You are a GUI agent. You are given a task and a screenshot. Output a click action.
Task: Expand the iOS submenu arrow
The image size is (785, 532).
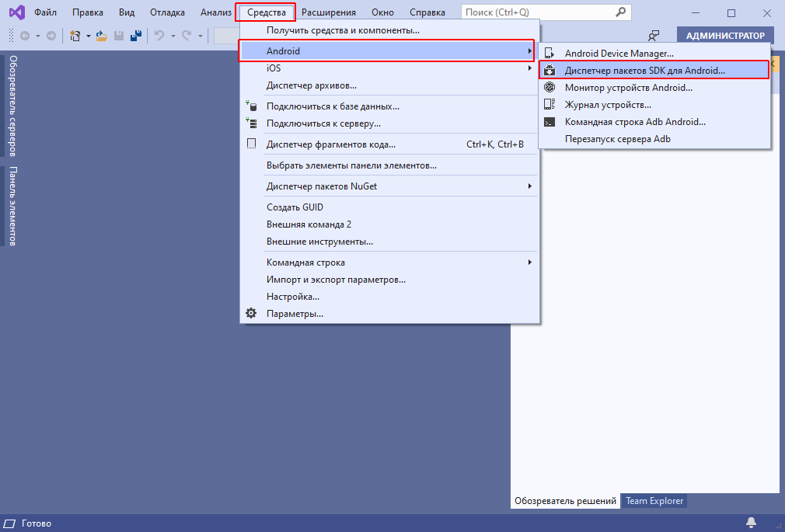coord(529,68)
